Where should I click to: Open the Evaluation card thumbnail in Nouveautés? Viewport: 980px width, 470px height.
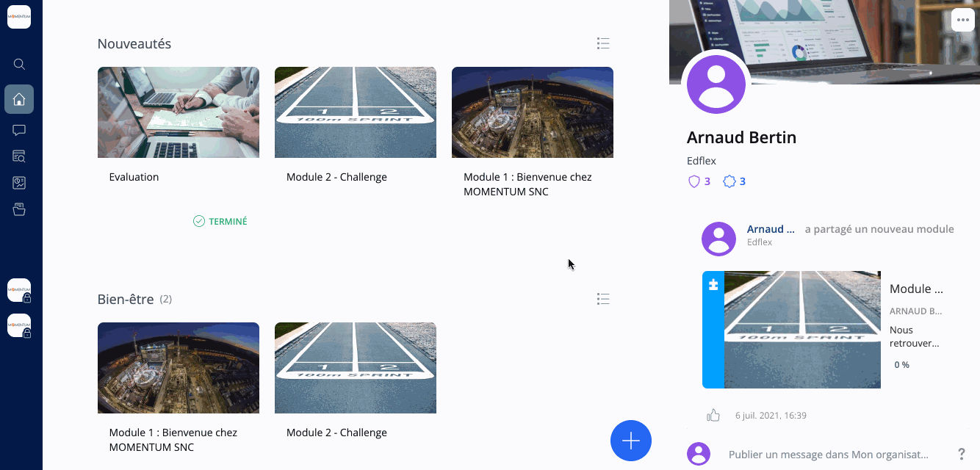tap(179, 112)
